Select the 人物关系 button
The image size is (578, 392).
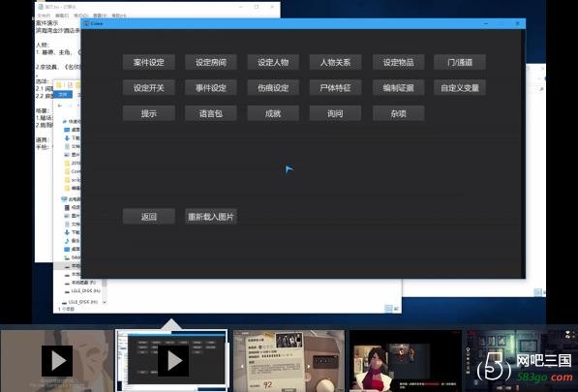coord(335,62)
